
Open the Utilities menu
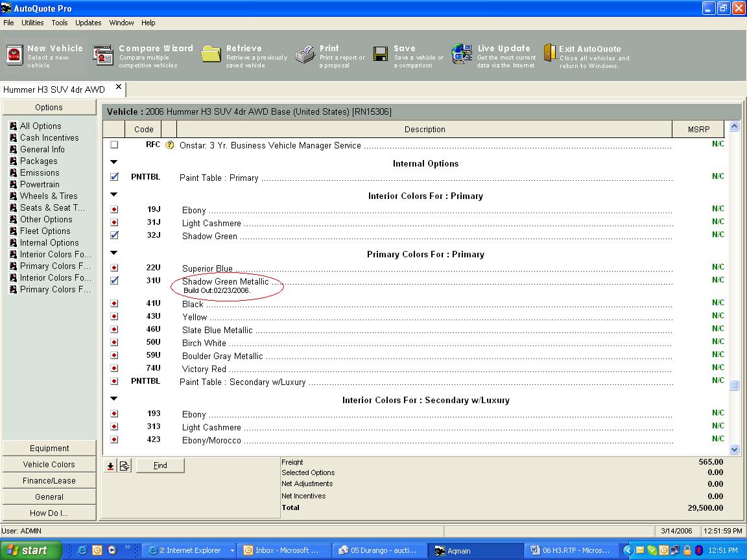(x=32, y=23)
